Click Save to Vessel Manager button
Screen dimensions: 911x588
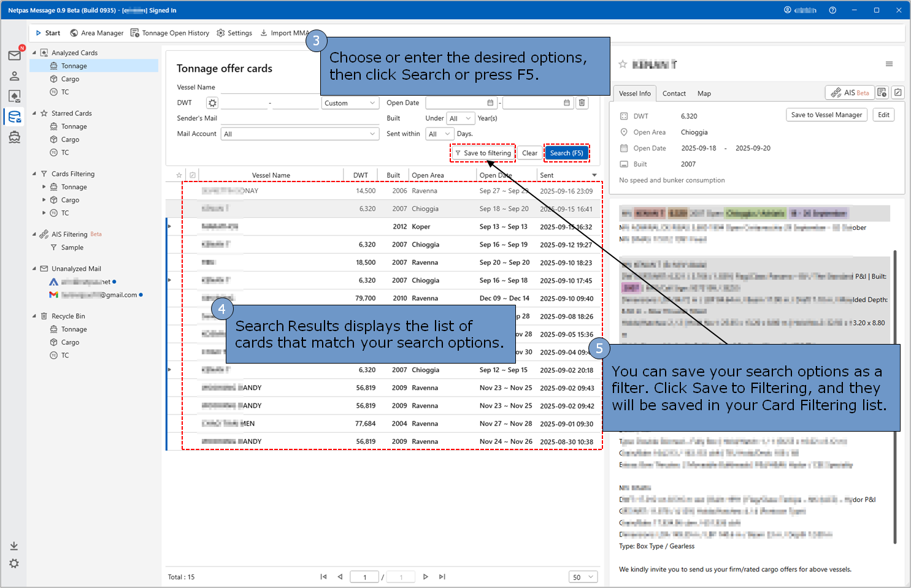[826, 115]
